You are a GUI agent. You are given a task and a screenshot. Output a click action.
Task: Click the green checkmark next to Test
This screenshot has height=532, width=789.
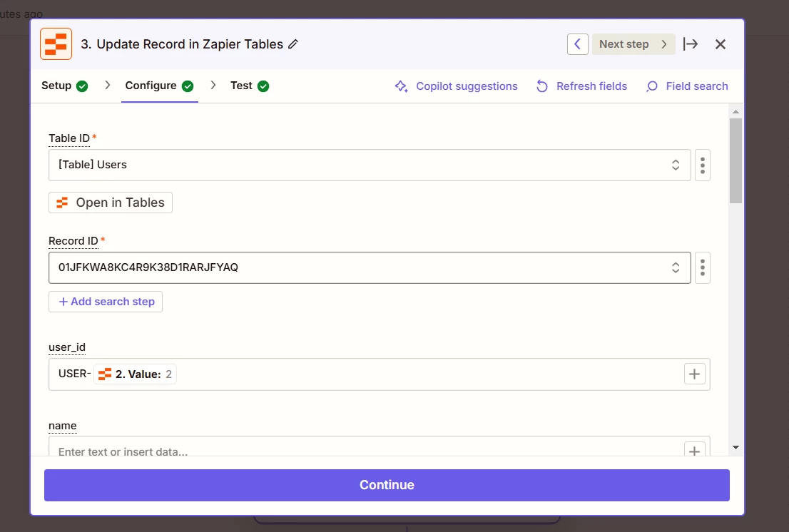pos(263,86)
